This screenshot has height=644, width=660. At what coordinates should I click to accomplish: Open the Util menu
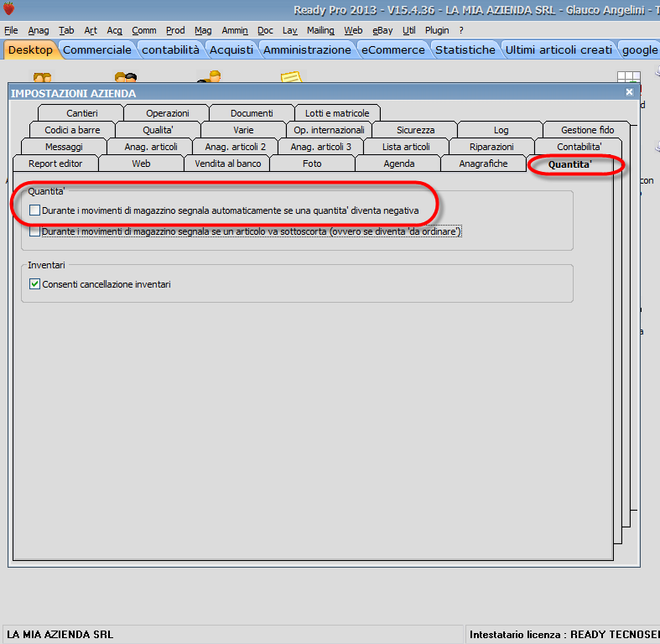point(408,30)
